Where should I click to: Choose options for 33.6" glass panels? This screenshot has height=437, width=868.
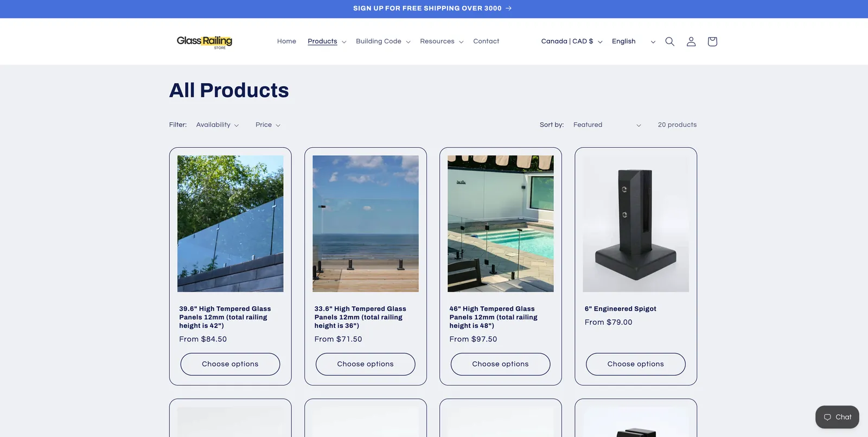[x=366, y=364]
